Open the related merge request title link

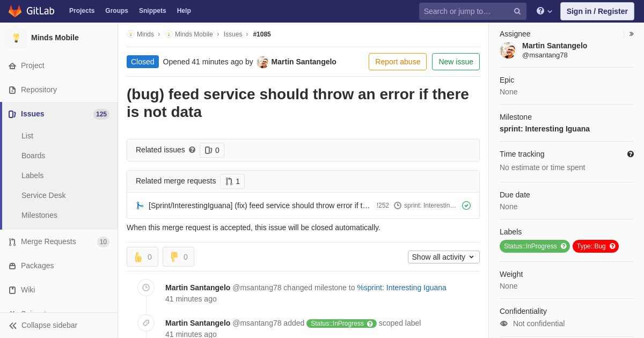click(259, 205)
